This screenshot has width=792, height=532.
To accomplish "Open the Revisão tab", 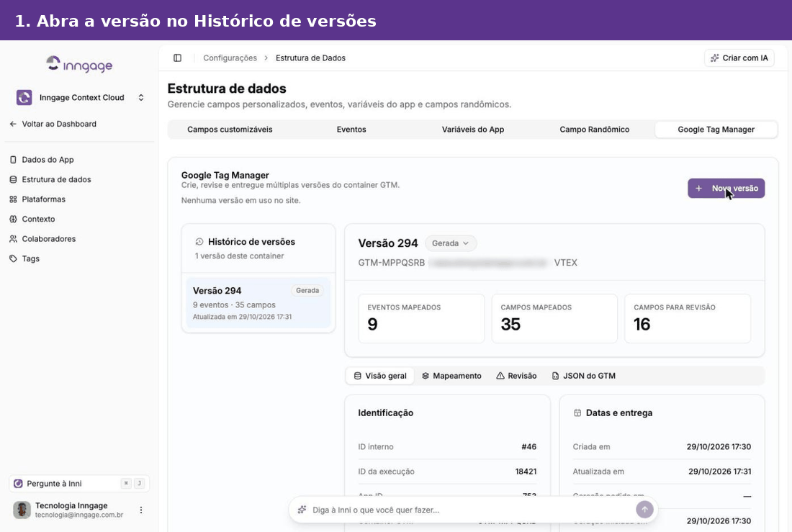I will (x=516, y=376).
